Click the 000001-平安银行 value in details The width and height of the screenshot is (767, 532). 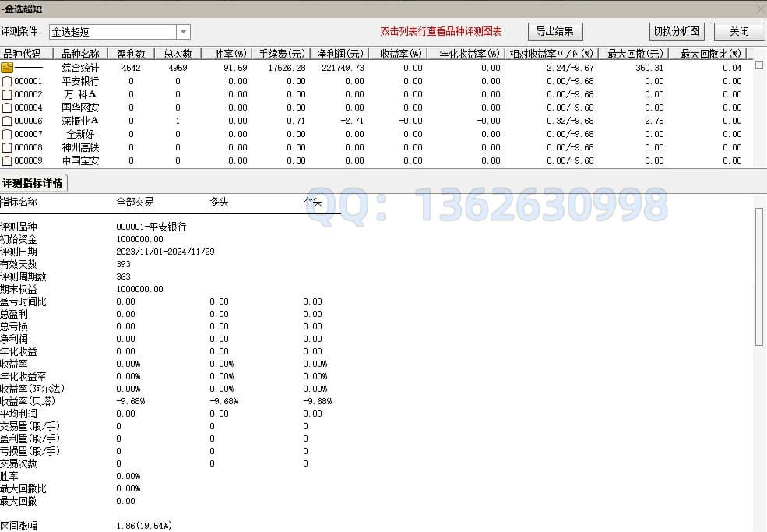coord(151,227)
